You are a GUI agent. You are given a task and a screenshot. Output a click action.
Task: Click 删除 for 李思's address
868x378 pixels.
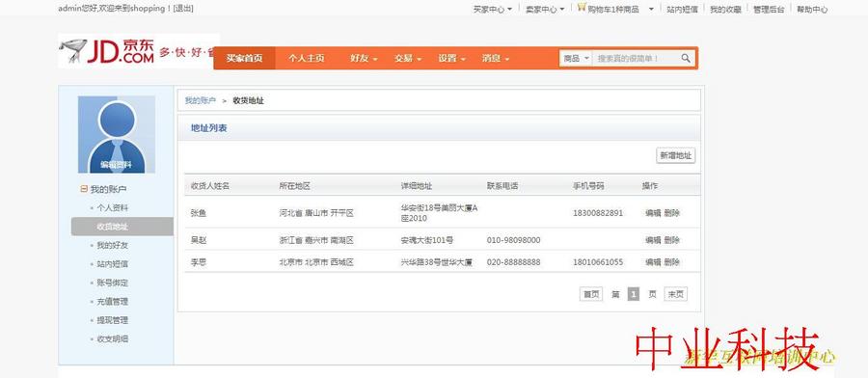(672, 262)
